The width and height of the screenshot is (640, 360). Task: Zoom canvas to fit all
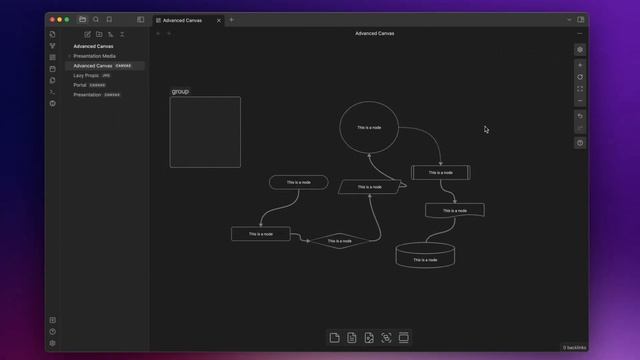580,89
